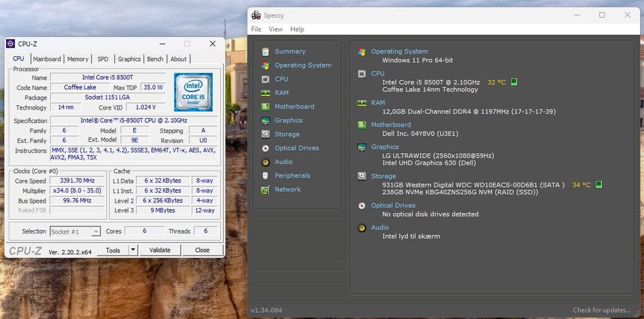Click green temperature indicator beside CPU 32 °C
The height and width of the screenshot is (319, 644).
pos(514,82)
